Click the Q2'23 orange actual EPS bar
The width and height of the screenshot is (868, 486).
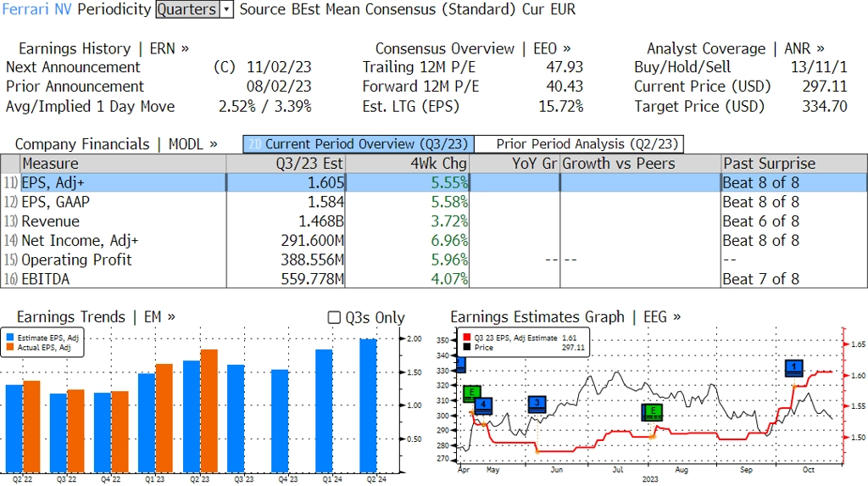(209, 411)
